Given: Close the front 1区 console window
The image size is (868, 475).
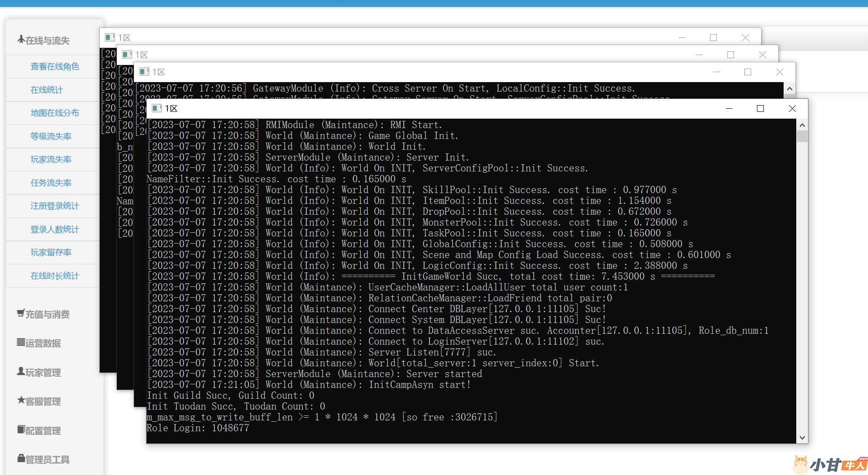Looking at the screenshot, I should pos(792,109).
